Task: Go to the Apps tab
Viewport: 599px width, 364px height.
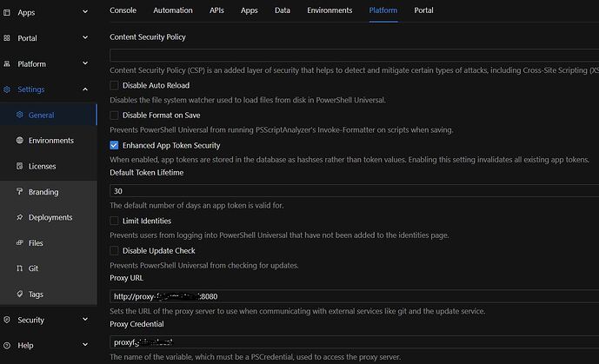Action: point(249,10)
